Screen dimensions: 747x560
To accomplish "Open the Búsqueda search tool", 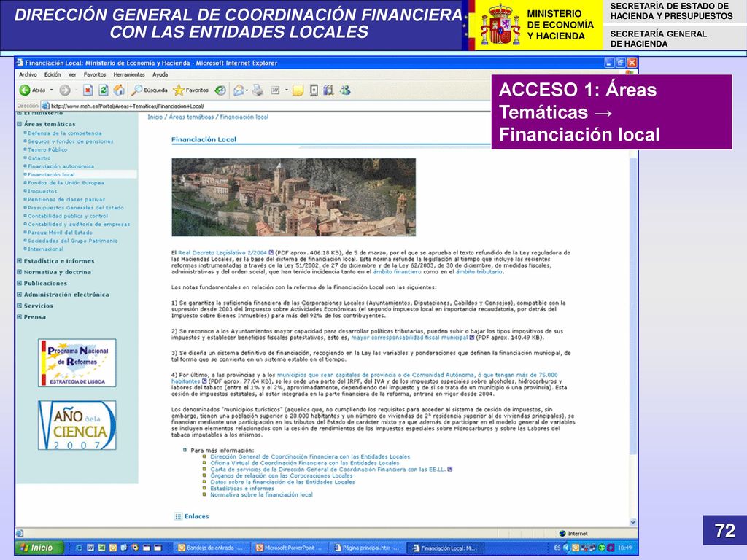I will (x=150, y=90).
